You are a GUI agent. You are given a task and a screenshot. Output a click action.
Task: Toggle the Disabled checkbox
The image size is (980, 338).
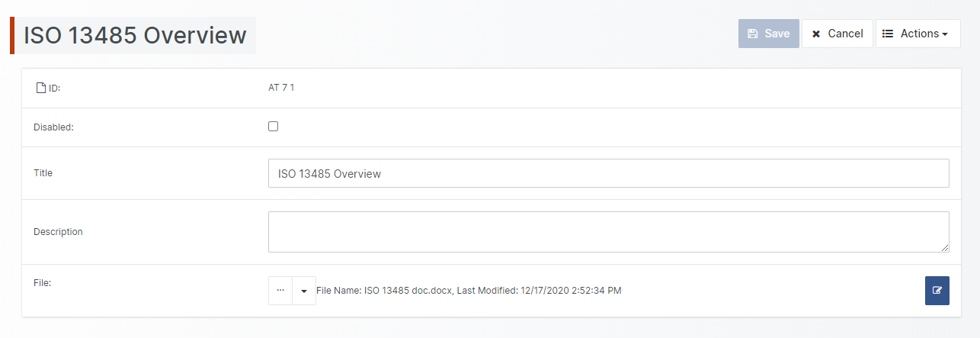pyautogui.click(x=274, y=127)
